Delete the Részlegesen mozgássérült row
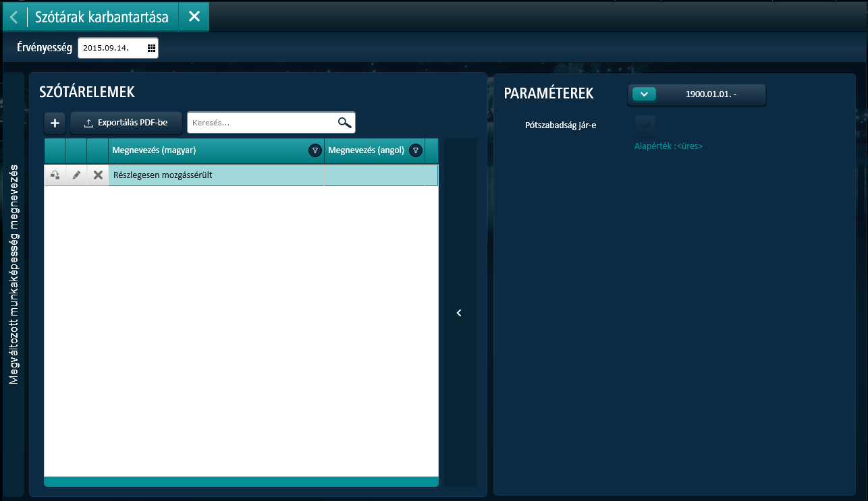Screen dimensions: 868x501 pos(98,175)
